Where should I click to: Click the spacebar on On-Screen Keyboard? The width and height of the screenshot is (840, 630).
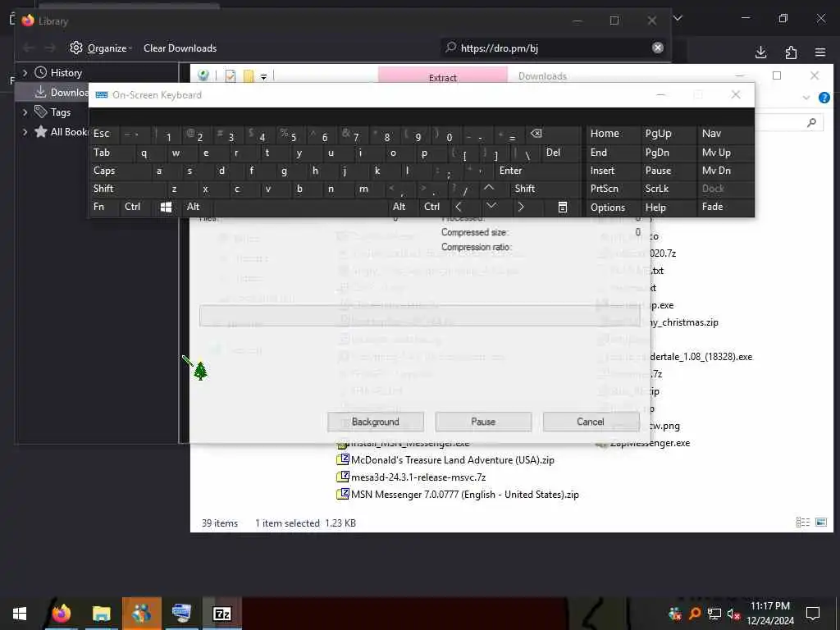click(300, 207)
